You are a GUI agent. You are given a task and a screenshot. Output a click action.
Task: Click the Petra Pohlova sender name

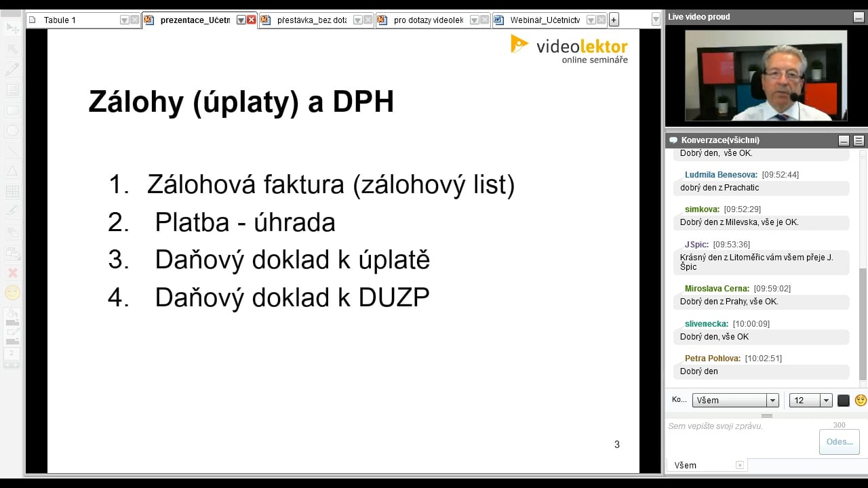pyautogui.click(x=713, y=359)
